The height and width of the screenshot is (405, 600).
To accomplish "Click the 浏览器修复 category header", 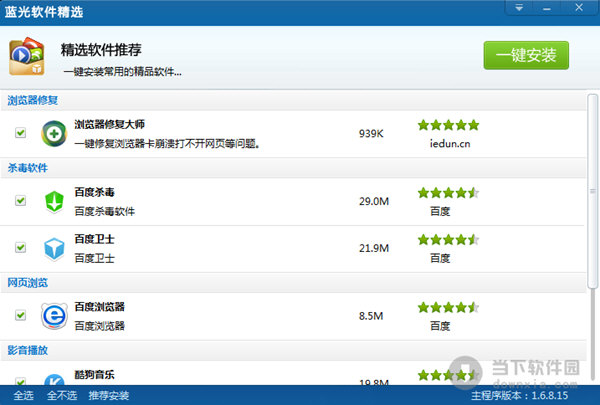I will (x=33, y=100).
